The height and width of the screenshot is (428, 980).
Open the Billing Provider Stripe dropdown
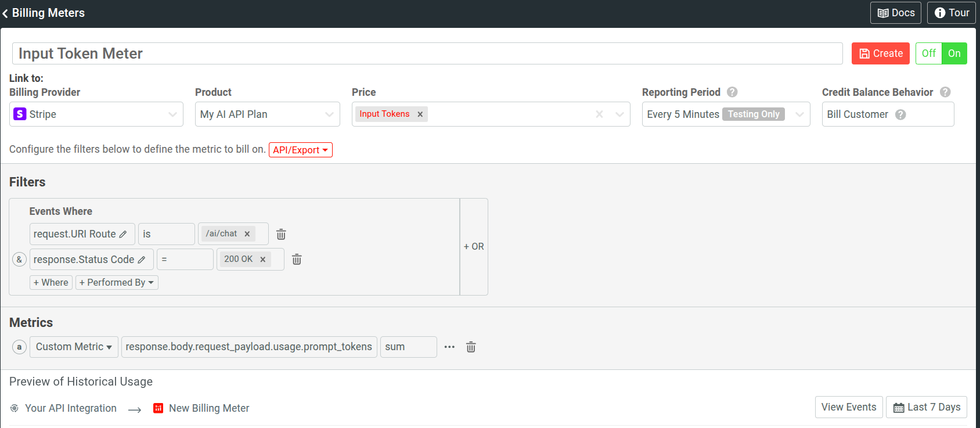pos(96,114)
